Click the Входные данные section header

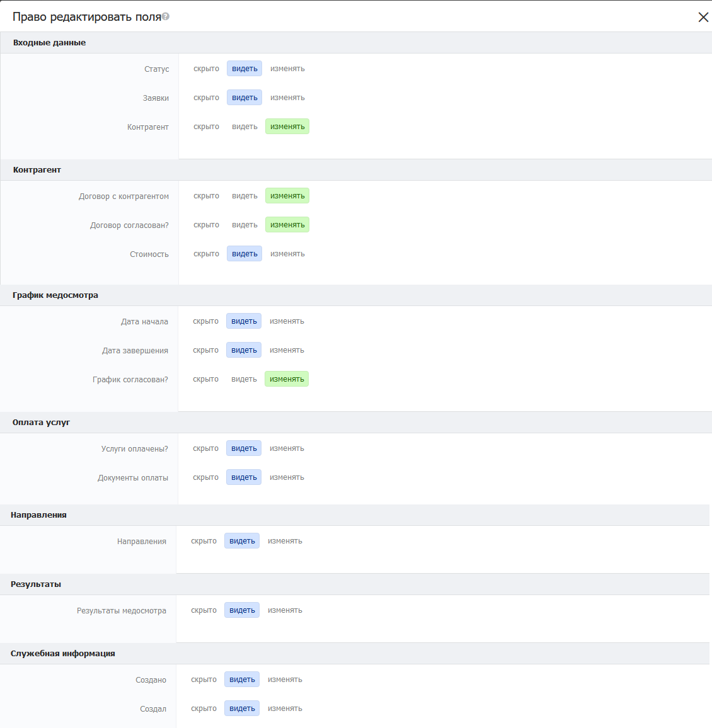click(x=356, y=43)
